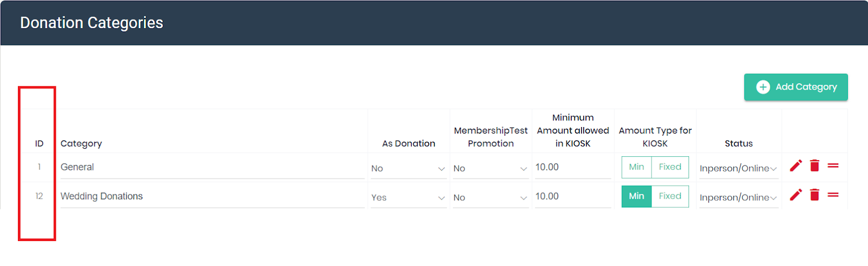Open Status dropdown for General row
This screenshot has width=868, height=266.
click(x=738, y=169)
